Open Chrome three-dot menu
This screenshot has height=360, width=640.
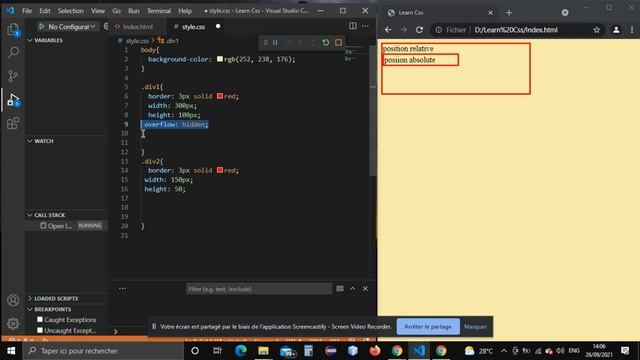[632, 30]
